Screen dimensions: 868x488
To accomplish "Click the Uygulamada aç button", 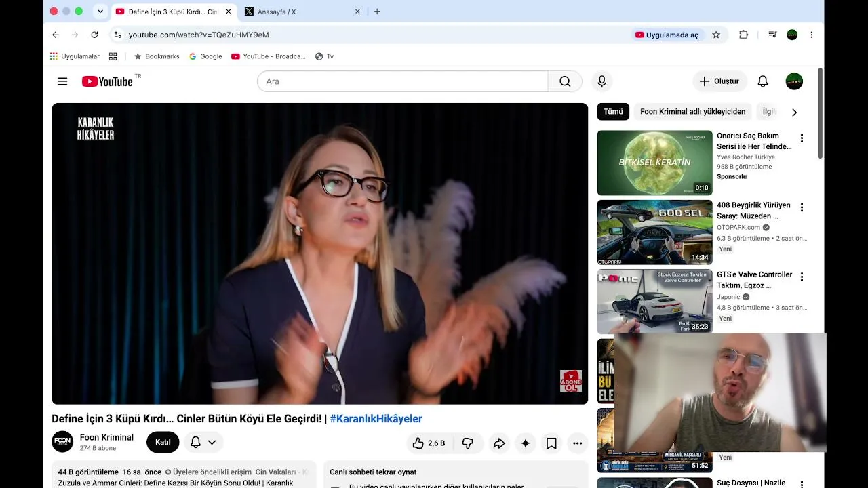I will [x=667, y=35].
